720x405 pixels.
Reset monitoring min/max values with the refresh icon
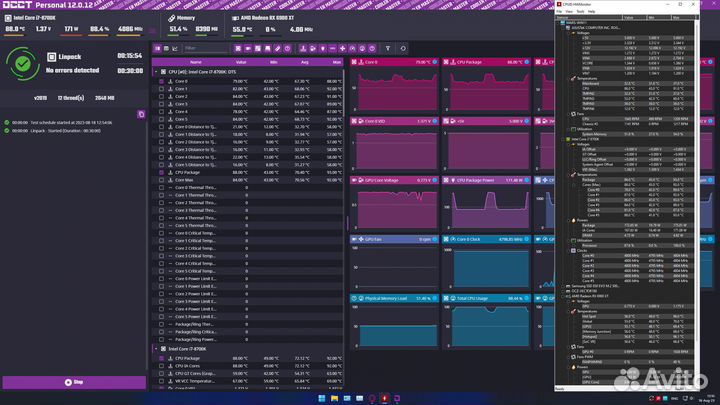[x=403, y=48]
